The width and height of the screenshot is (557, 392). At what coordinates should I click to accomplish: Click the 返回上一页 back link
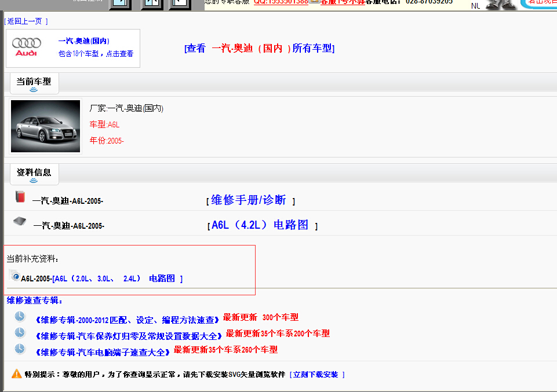[x=26, y=21]
